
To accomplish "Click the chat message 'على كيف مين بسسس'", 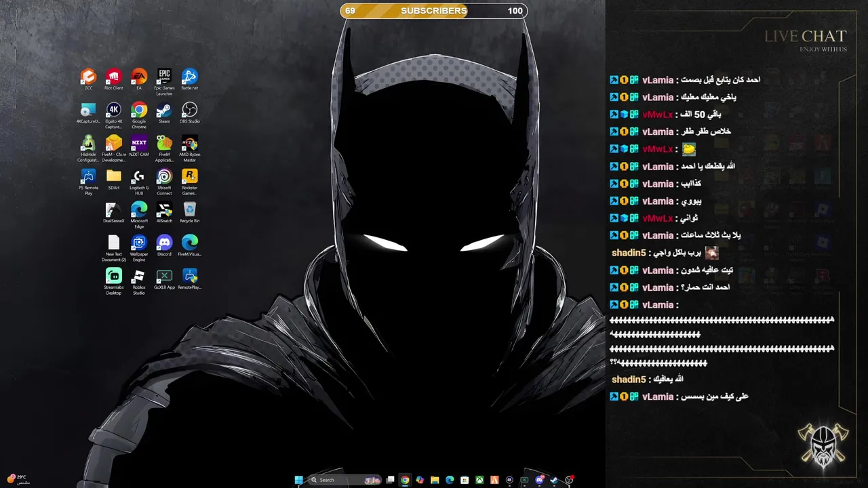I will point(715,396).
